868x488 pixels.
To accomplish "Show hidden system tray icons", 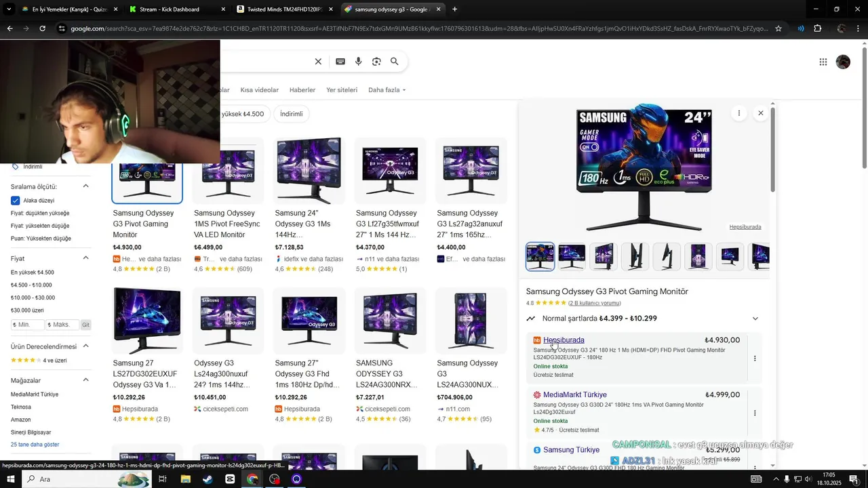I will [x=776, y=479].
